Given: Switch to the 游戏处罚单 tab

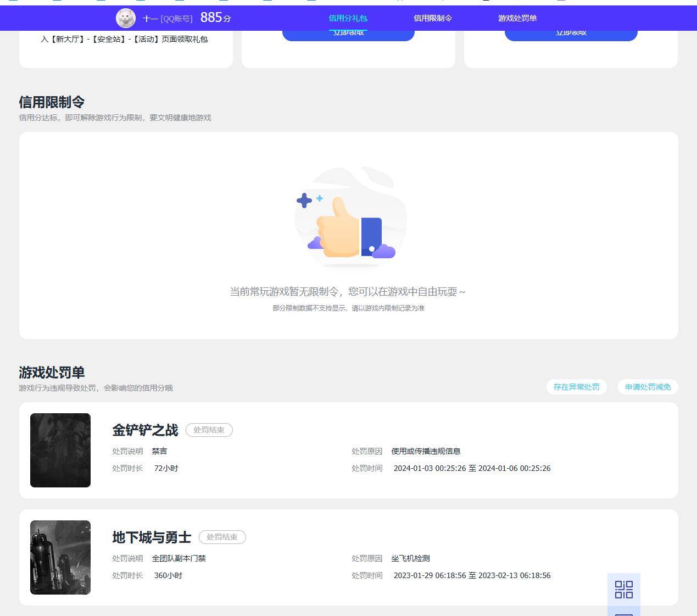Looking at the screenshot, I should [517, 18].
